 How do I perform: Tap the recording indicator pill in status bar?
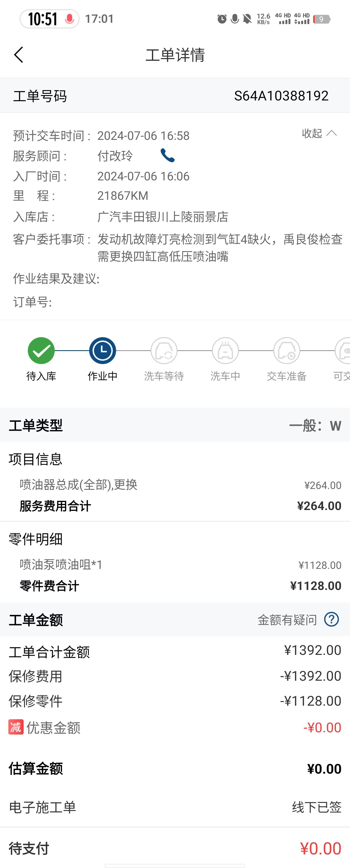tap(49, 19)
